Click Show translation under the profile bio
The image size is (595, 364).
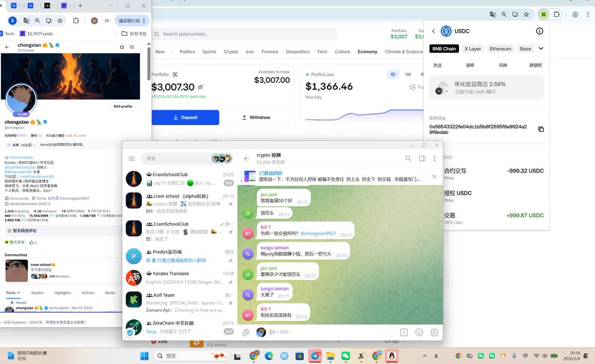pyautogui.click(x=21, y=158)
